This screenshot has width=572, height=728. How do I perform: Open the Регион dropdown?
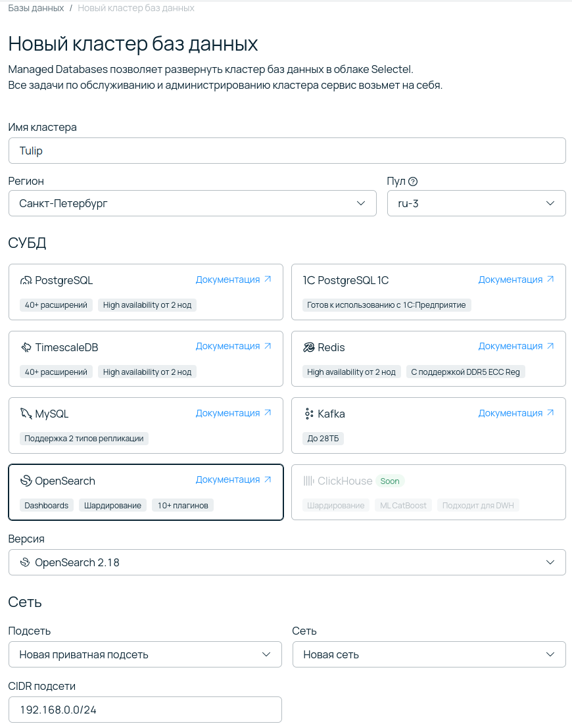click(x=192, y=203)
